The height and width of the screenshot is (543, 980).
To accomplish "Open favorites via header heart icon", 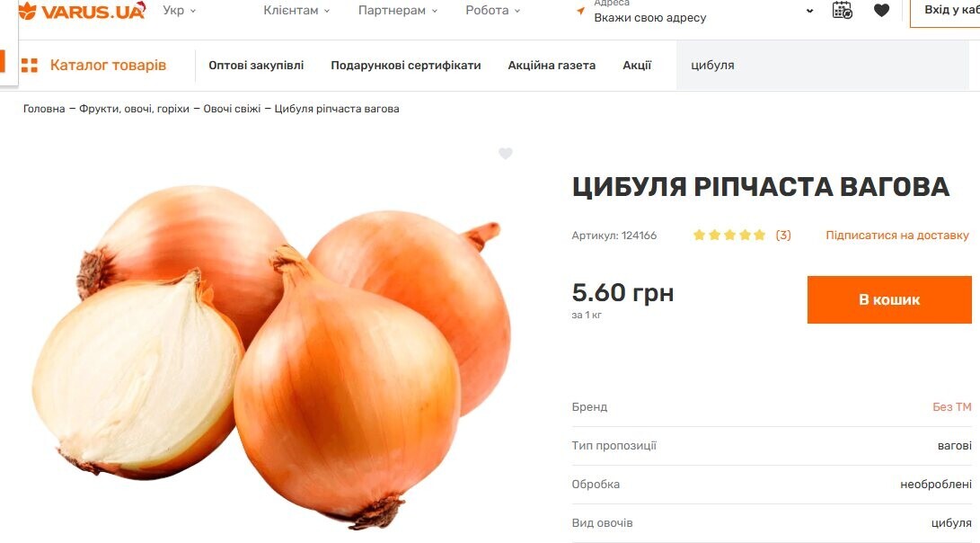I will (x=881, y=10).
